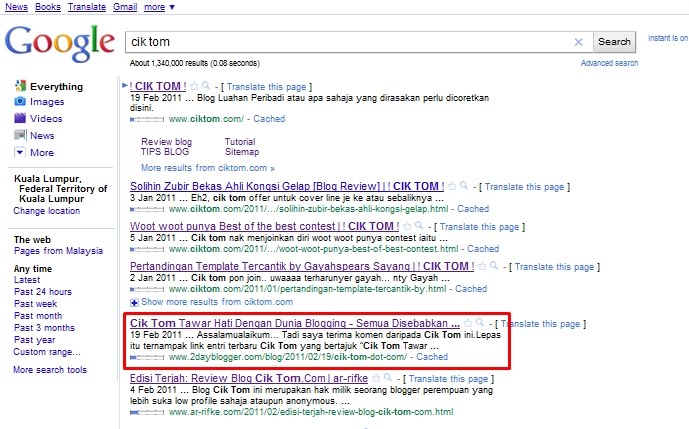Open 'Edisi Terjah: Review Blog Cik Tom.Com'
Viewport: 689px width, 429px height.
(249, 378)
